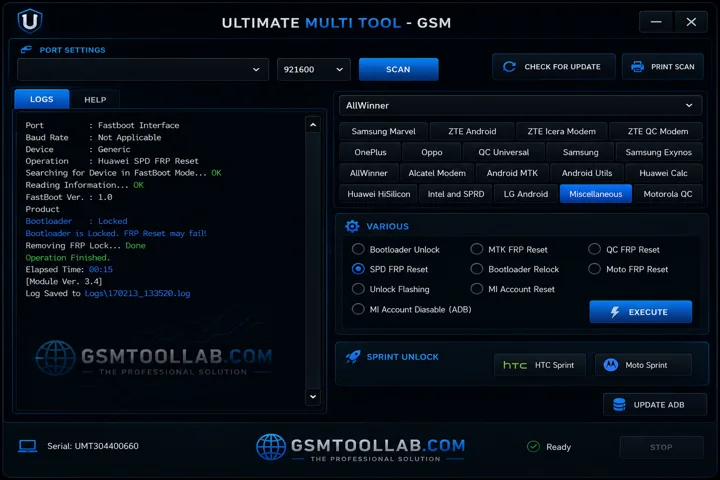Open the Miscellaneous tab
This screenshot has height=480, width=720.
[x=596, y=194]
